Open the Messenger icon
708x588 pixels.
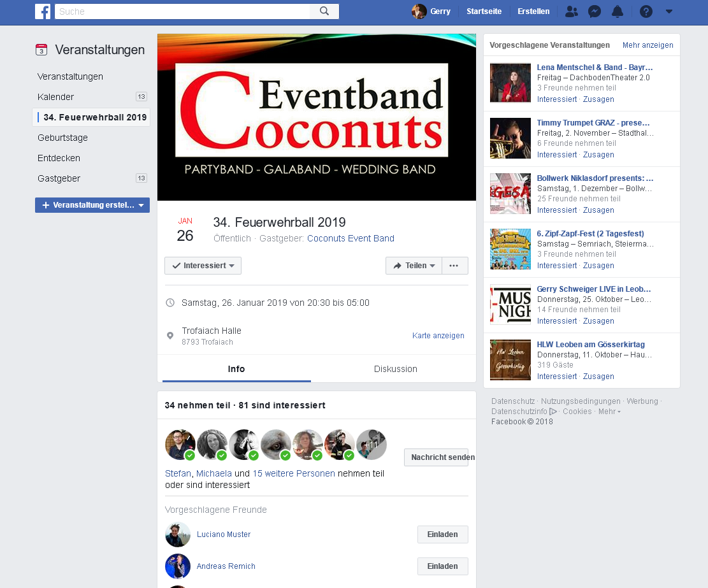coord(594,11)
